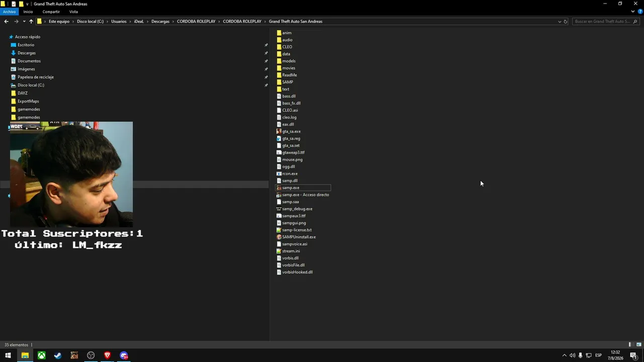Select the stream.ini file icon
The width and height of the screenshot is (644, 362).
(279, 251)
